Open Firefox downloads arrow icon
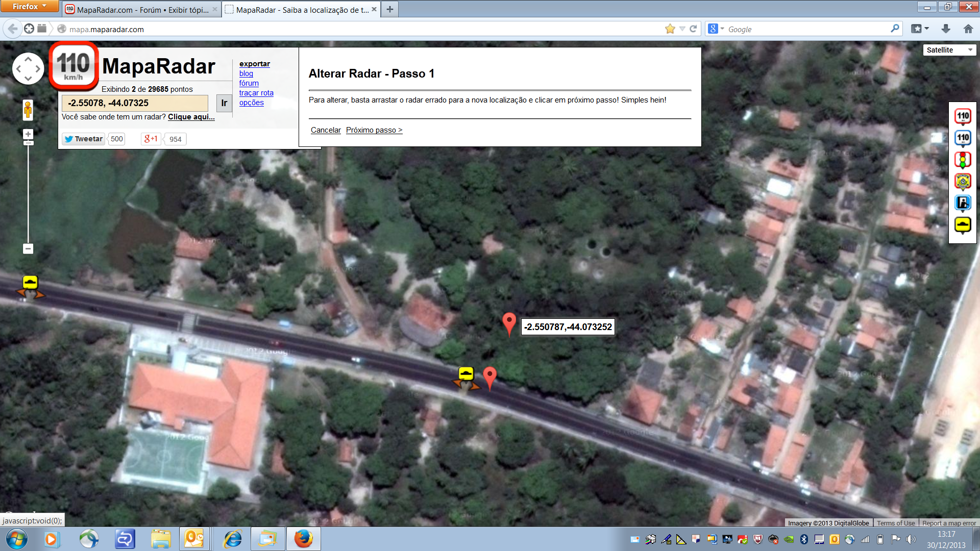980x551 pixels. [946, 29]
